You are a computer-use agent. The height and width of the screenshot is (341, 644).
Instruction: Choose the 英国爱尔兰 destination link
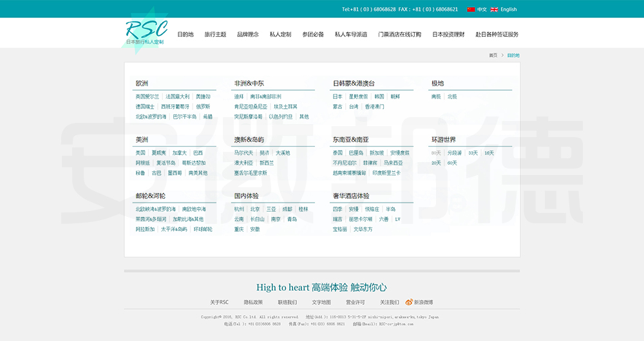click(147, 97)
